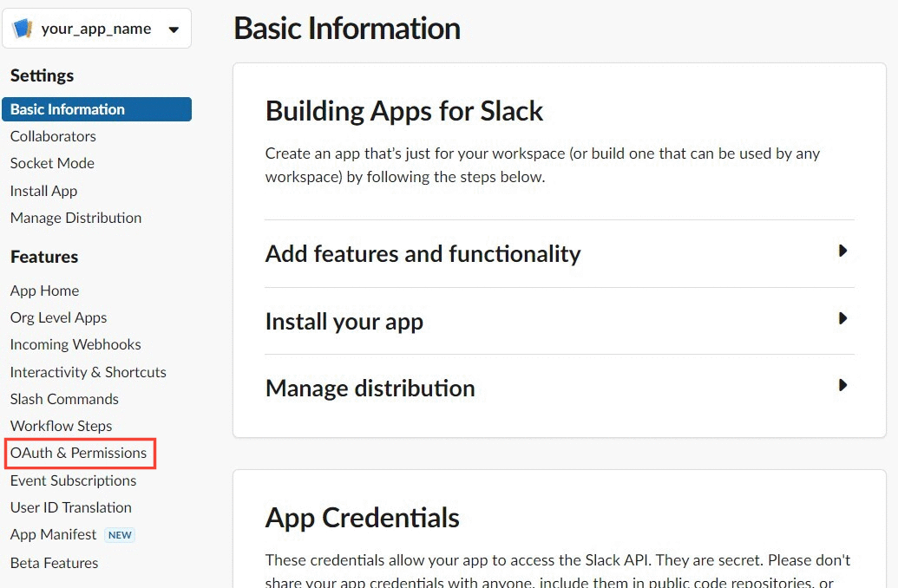
Task: Open the App Home feature page
Action: pyautogui.click(x=44, y=291)
